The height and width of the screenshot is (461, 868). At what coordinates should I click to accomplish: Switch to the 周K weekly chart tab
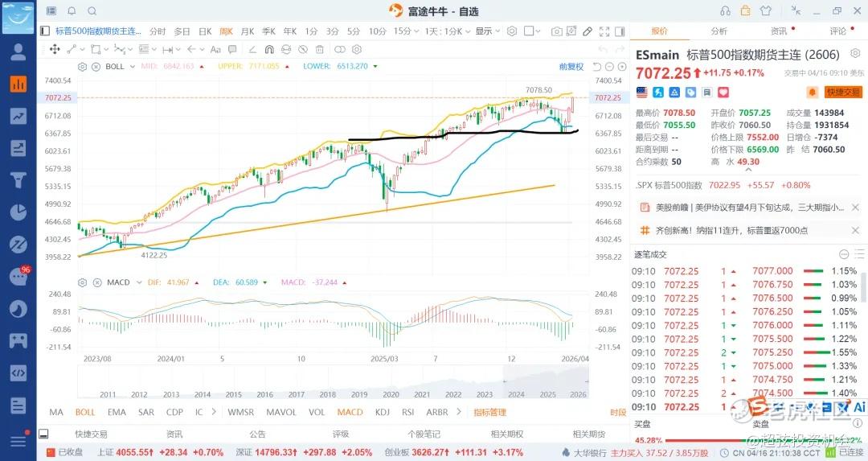pos(226,31)
